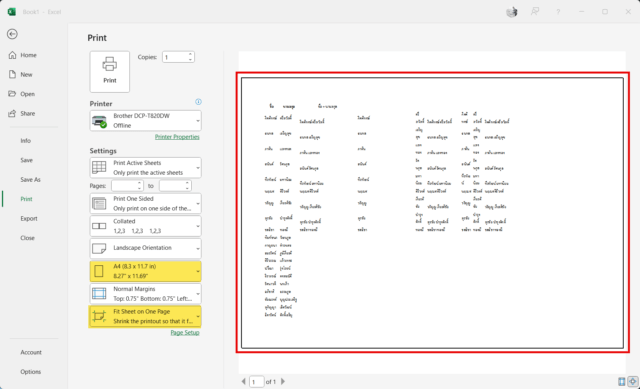The height and width of the screenshot is (389, 640).
Task: Click the user account avatar icon
Action: point(512,12)
